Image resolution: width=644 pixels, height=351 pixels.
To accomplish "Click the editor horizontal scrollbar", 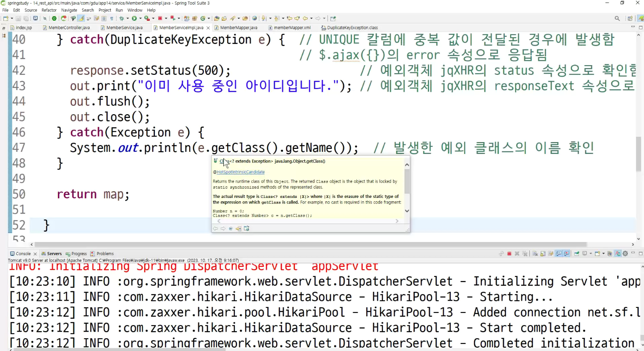I will 311,244.
